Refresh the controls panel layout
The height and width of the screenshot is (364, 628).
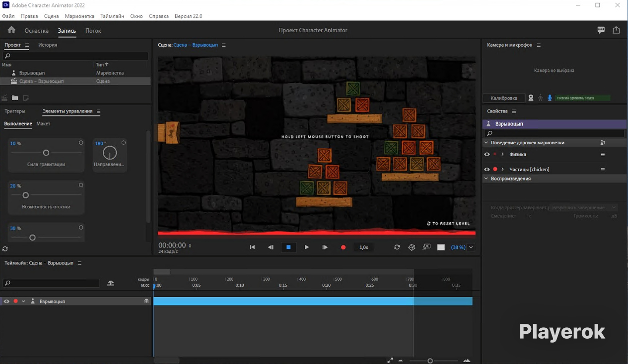coord(5,249)
